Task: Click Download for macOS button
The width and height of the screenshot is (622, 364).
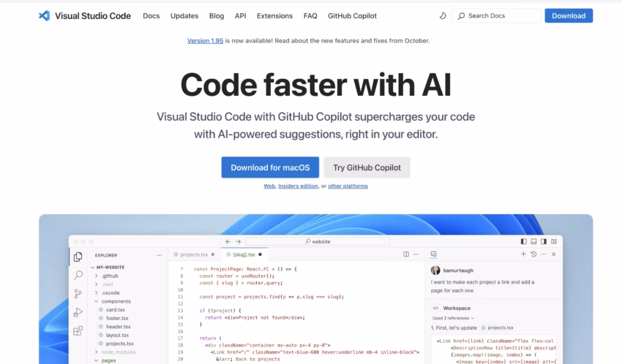Action: tap(270, 167)
